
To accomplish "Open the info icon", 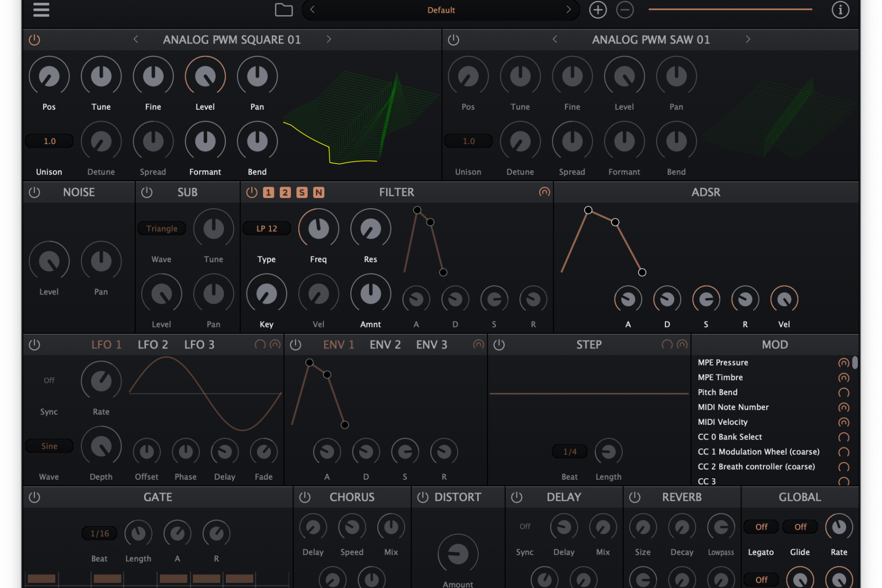I will [840, 10].
